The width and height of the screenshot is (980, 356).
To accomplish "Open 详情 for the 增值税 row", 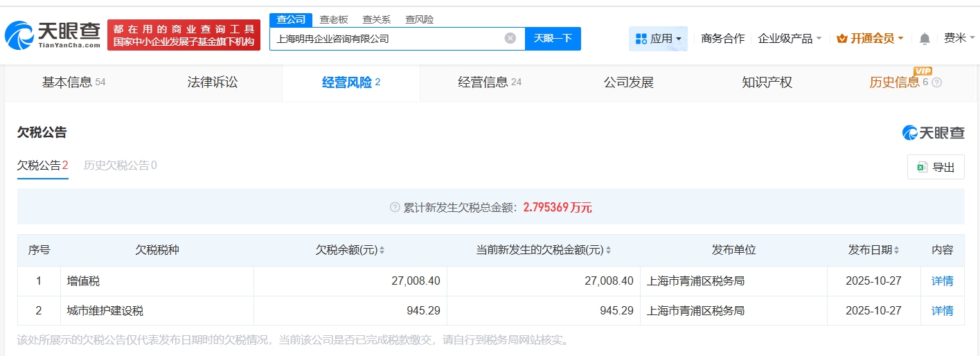I will [x=942, y=281].
